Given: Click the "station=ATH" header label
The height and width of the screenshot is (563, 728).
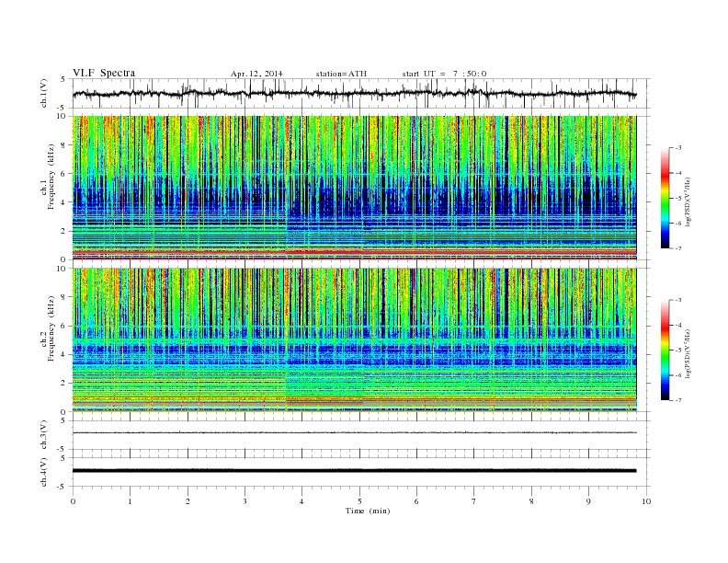Looking at the screenshot, I should point(341,74).
